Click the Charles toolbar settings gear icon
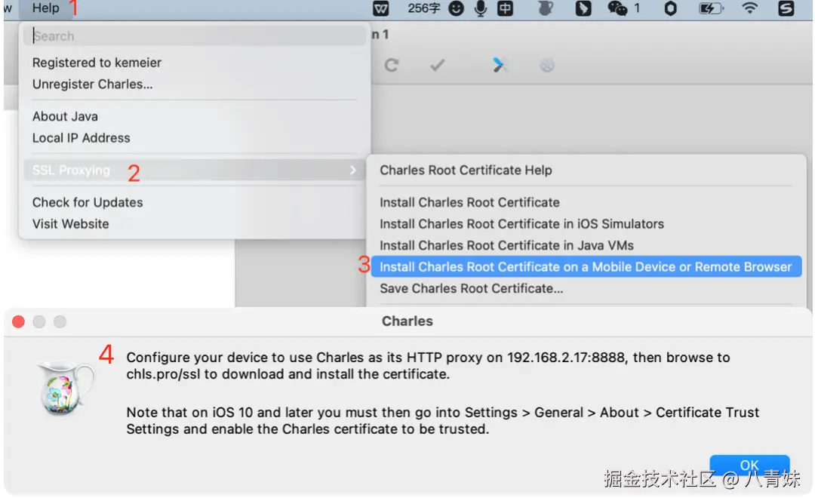 pyautogui.click(x=547, y=65)
